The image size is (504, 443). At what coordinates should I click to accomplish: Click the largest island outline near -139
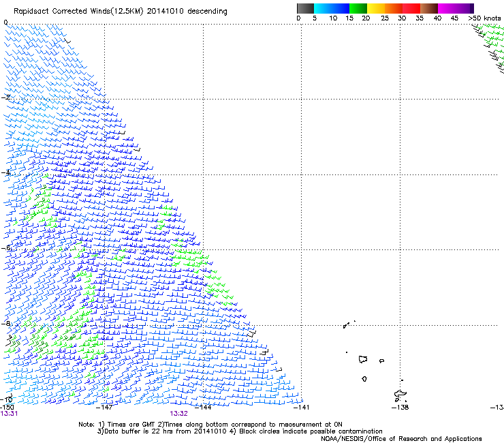click(x=363, y=359)
